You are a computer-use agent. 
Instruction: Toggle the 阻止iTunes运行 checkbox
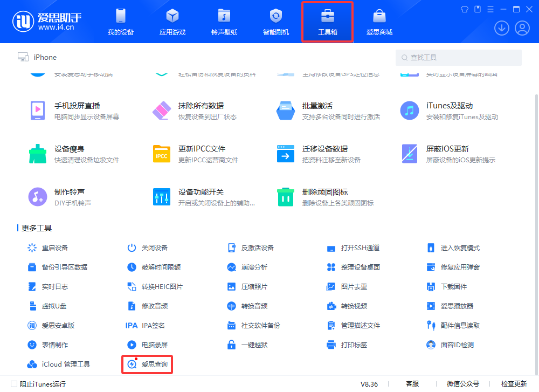(14, 384)
